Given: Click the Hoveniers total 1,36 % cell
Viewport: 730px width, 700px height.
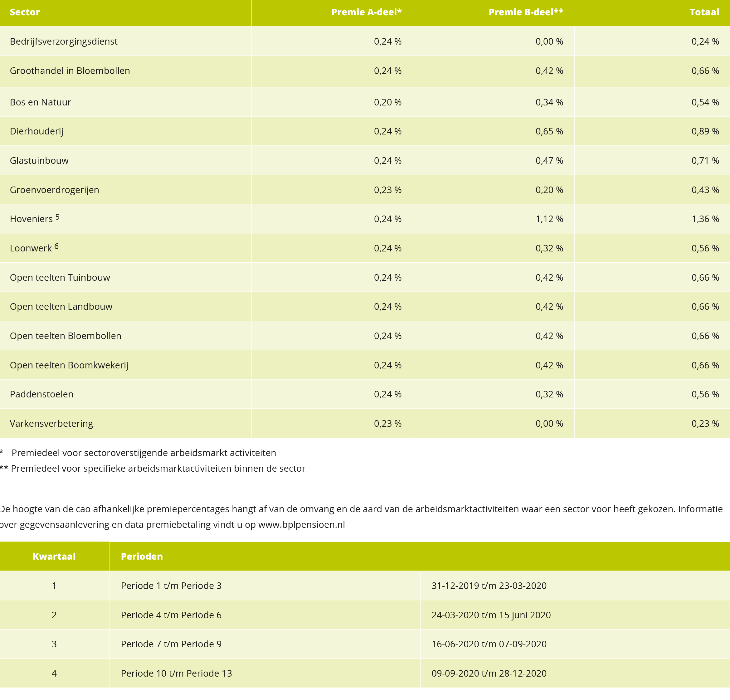Looking at the screenshot, I should [x=705, y=219].
